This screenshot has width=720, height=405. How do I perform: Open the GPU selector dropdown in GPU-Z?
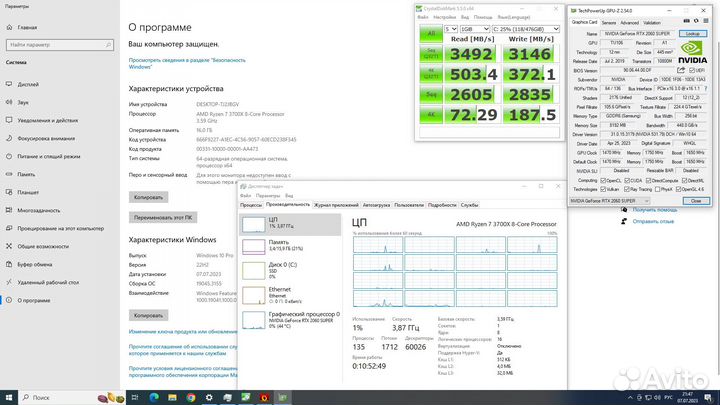(609, 201)
